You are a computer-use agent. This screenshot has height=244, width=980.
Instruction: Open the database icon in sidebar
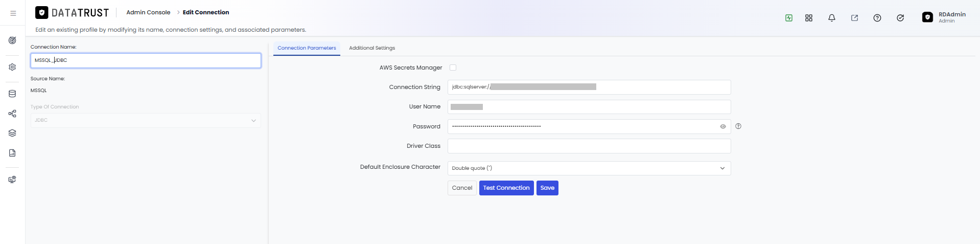coord(12,94)
